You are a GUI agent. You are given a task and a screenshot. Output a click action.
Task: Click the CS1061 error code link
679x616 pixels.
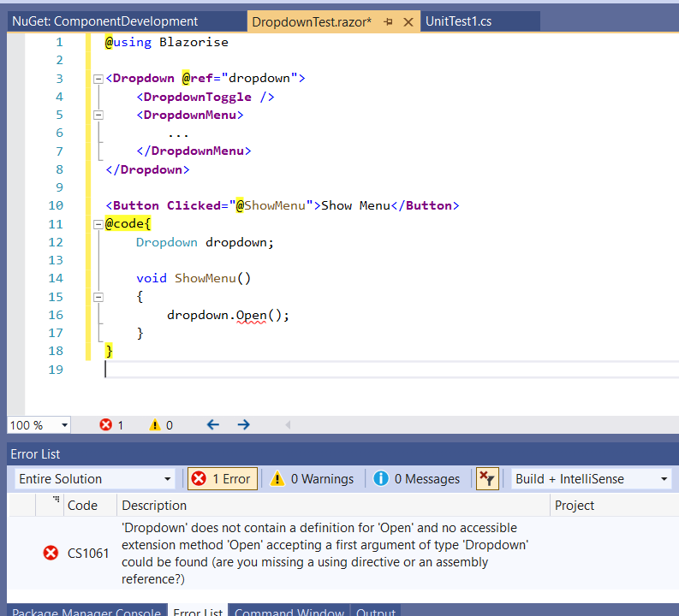click(x=88, y=554)
